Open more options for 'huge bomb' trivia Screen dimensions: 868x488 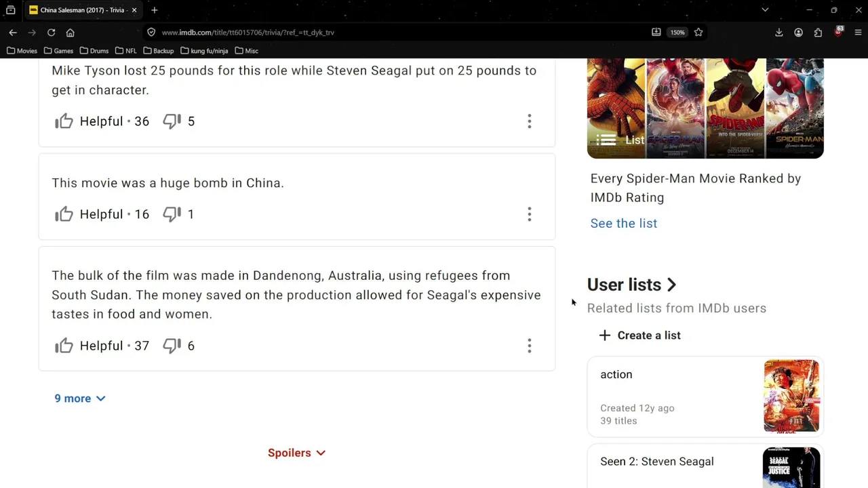click(x=530, y=214)
